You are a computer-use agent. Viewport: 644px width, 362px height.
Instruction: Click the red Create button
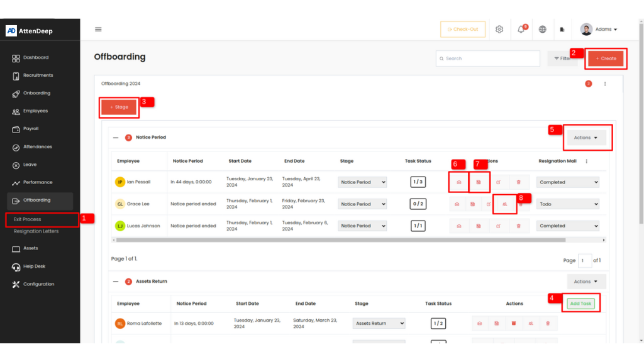click(606, 58)
